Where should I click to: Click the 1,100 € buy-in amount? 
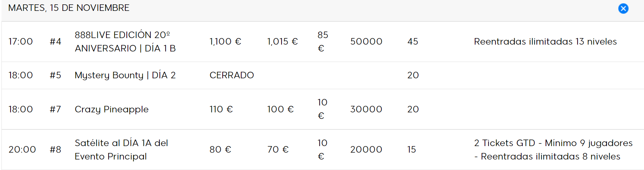pyautogui.click(x=225, y=42)
